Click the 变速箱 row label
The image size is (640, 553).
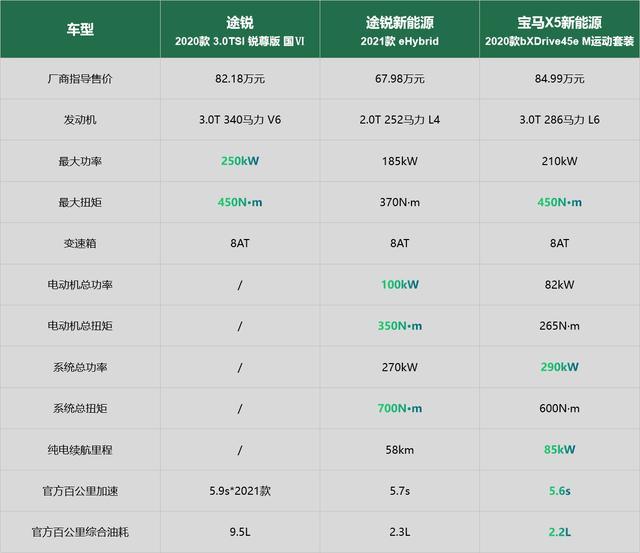point(80,244)
